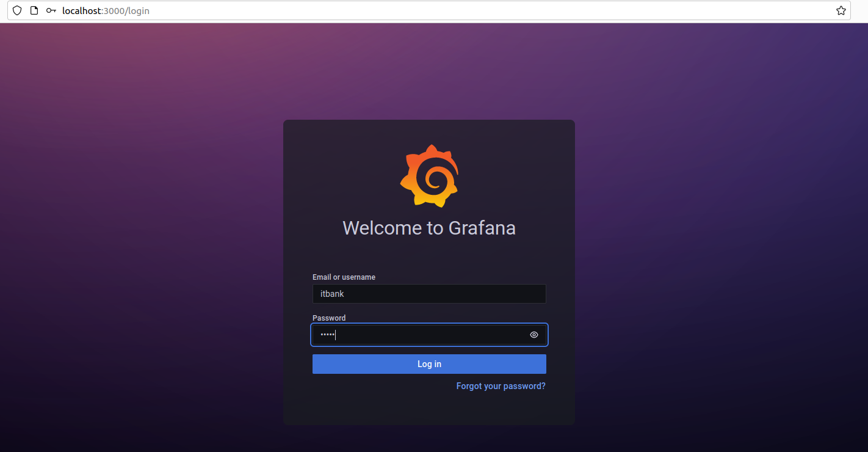This screenshot has height=452, width=868.
Task: Click the Log in button
Action: pos(429,364)
